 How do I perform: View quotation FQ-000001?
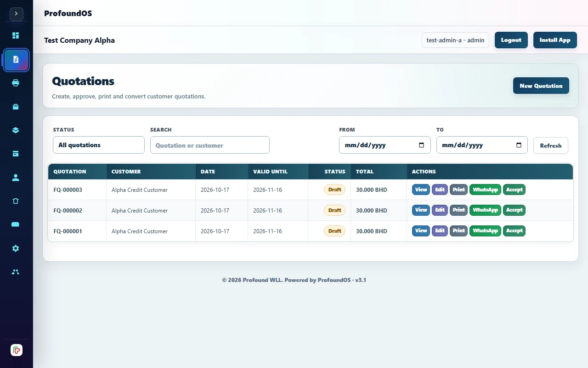(421, 231)
